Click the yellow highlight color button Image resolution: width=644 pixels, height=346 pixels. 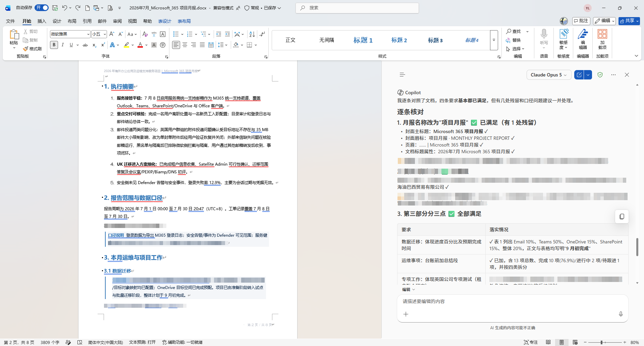(x=126, y=45)
